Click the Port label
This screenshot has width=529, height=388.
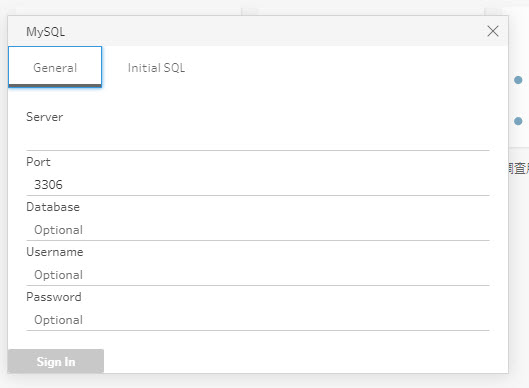38,162
